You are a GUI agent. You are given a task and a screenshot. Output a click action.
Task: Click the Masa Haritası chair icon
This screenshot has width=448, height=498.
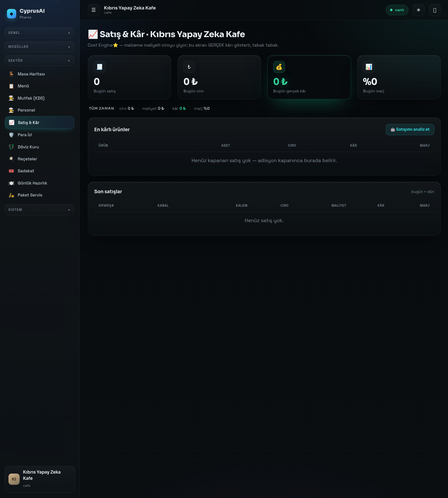point(11,74)
